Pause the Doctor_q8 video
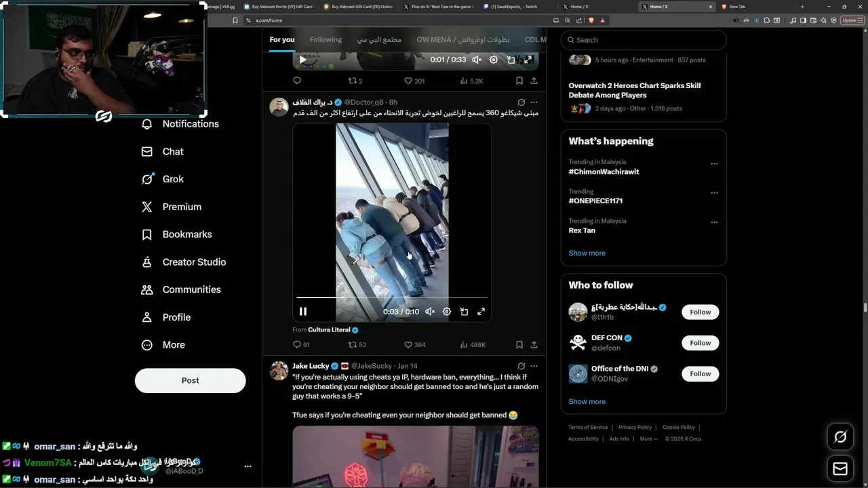This screenshot has height=488, width=868. point(303,312)
